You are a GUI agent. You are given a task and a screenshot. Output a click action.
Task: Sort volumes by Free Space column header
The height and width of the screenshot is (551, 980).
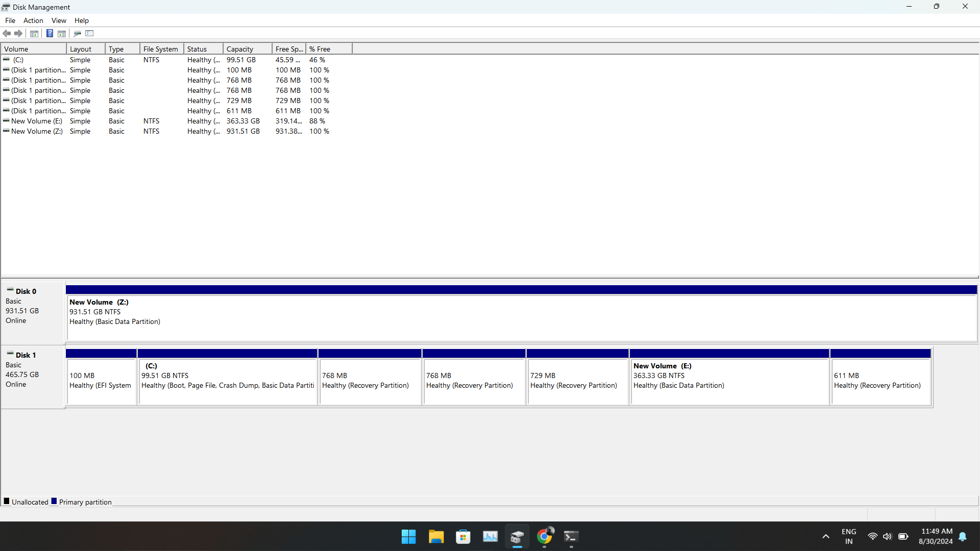[x=288, y=48]
